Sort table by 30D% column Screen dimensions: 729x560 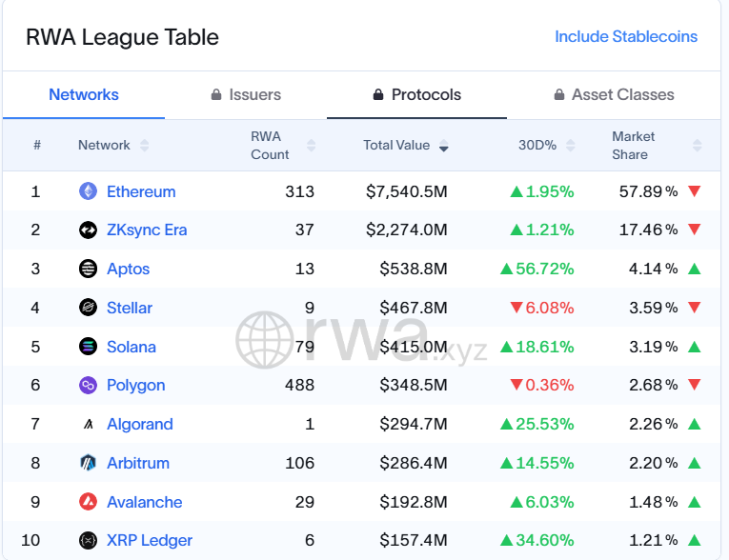(x=546, y=146)
